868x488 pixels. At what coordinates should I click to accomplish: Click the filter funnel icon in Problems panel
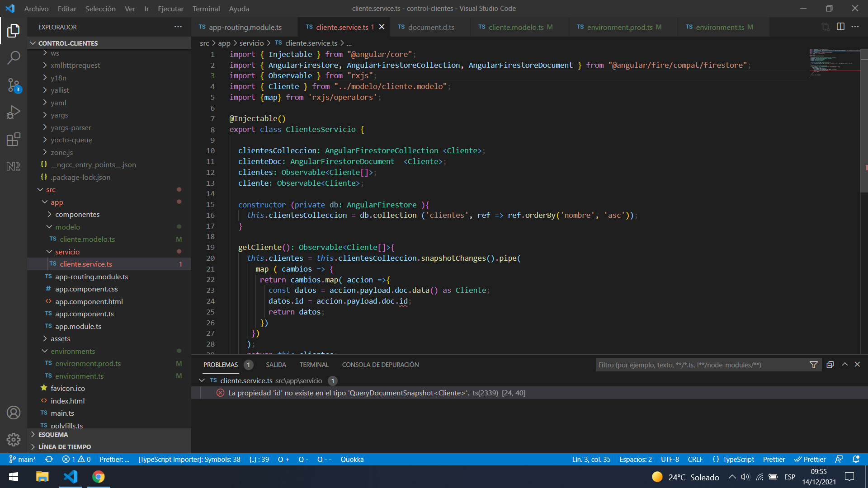click(x=814, y=365)
